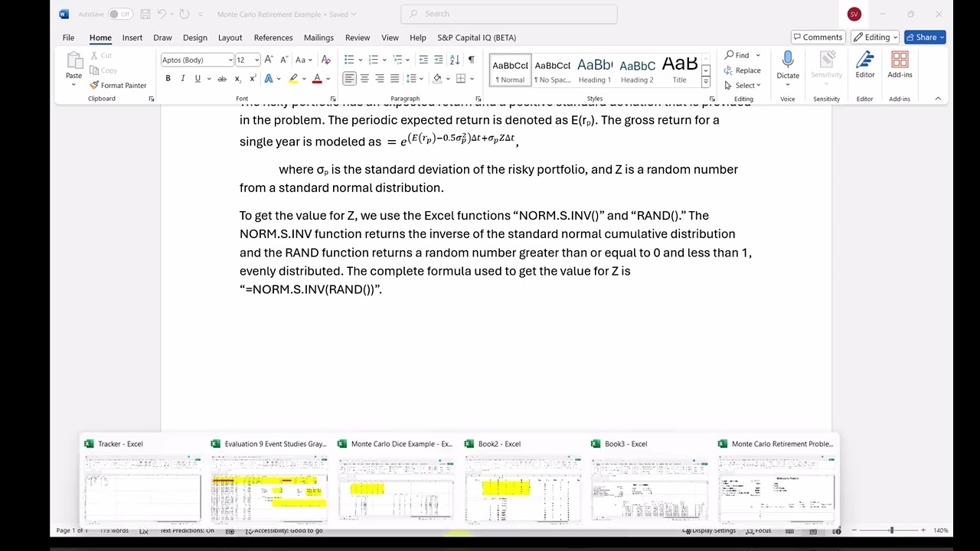The height and width of the screenshot is (551, 980).
Task: Toggle Text Predictions in status bar
Action: (x=188, y=530)
